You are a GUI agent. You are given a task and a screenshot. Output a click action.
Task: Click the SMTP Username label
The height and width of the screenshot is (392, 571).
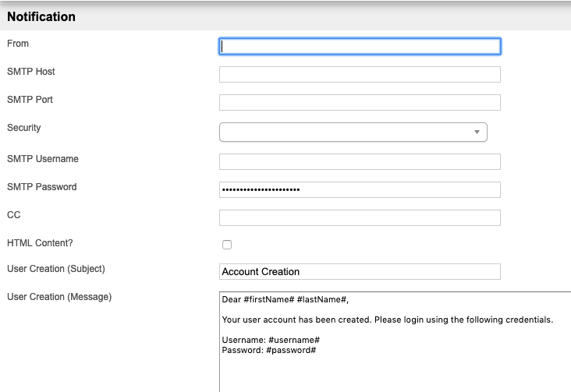click(x=43, y=159)
